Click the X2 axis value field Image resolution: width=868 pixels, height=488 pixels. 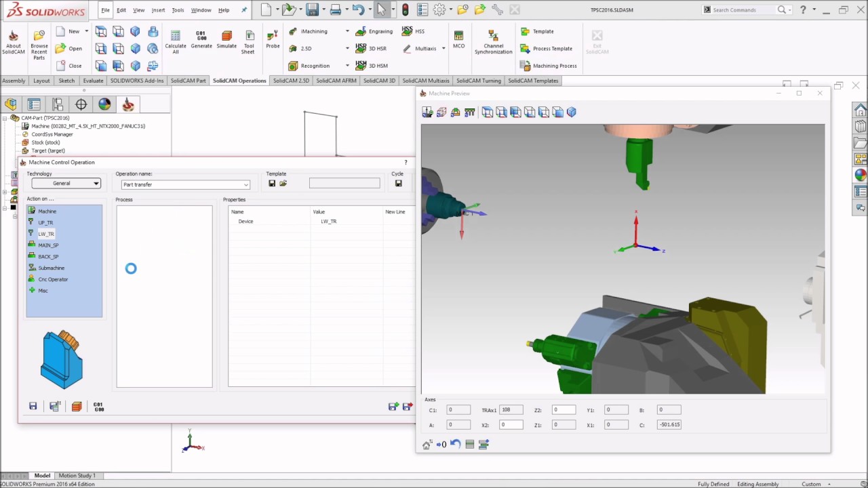pyautogui.click(x=511, y=425)
